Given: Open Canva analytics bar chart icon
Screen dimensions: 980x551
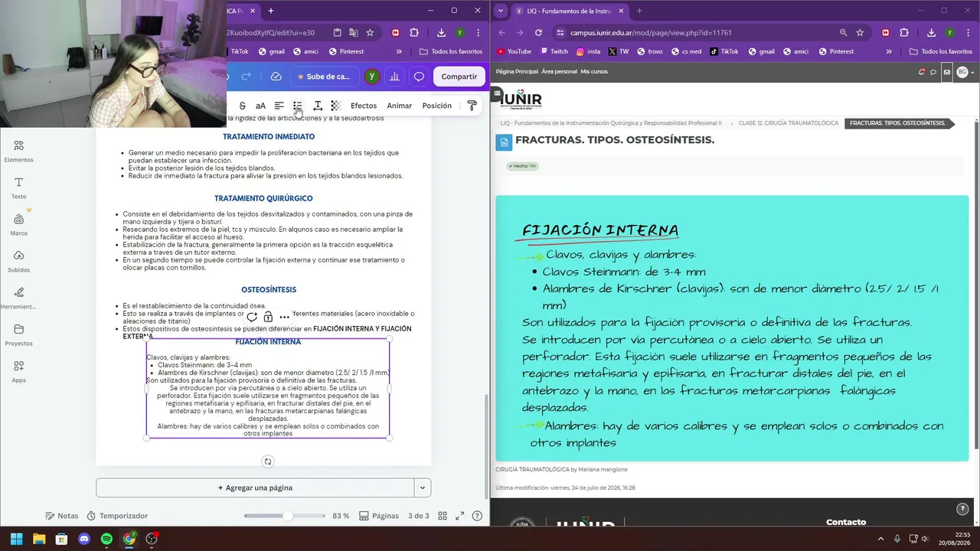Looking at the screenshot, I should pyautogui.click(x=394, y=77).
